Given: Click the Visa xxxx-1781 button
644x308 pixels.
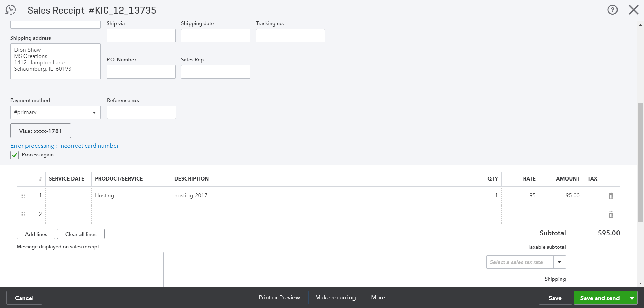Looking at the screenshot, I should point(41,131).
